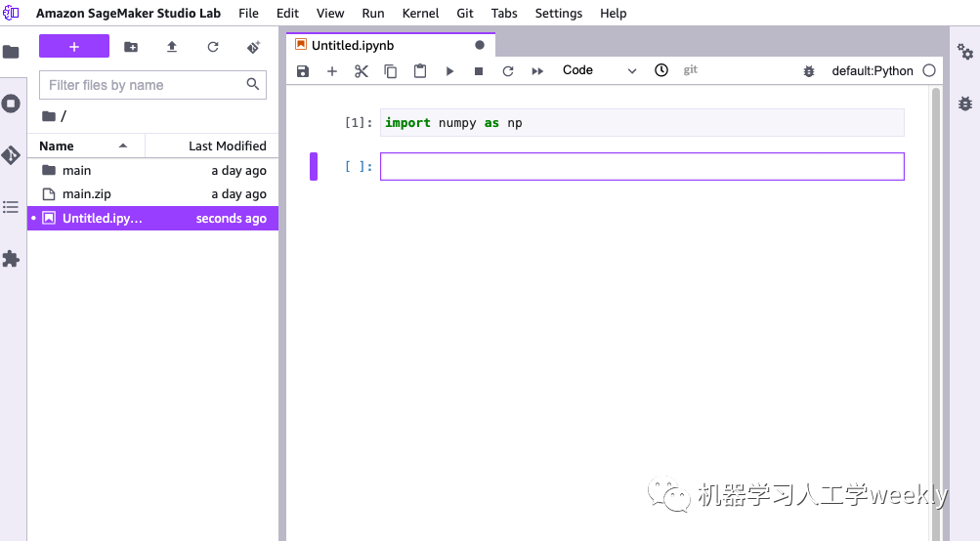Viewport: 980px width, 541px height.
Task: Click inside the import numpy code cell
Action: [x=642, y=122]
